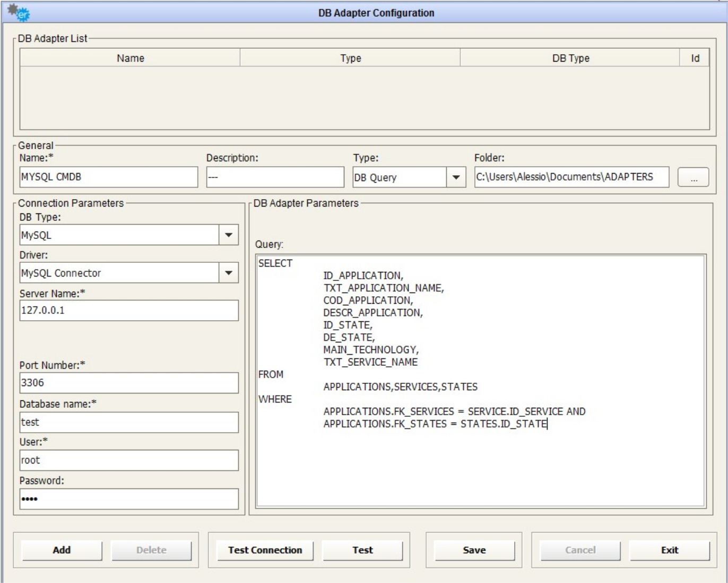Click the application gear icon in title bar
728x583 pixels.
point(19,13)
